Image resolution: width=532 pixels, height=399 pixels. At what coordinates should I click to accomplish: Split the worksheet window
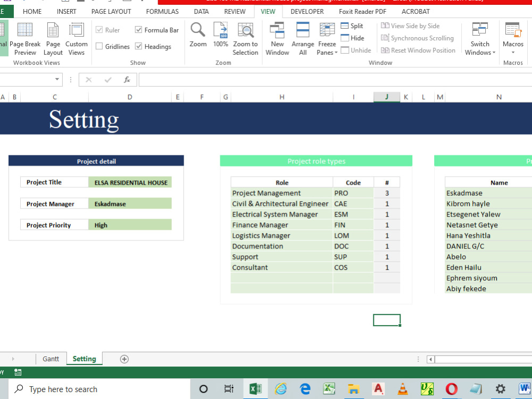[352, 26]
